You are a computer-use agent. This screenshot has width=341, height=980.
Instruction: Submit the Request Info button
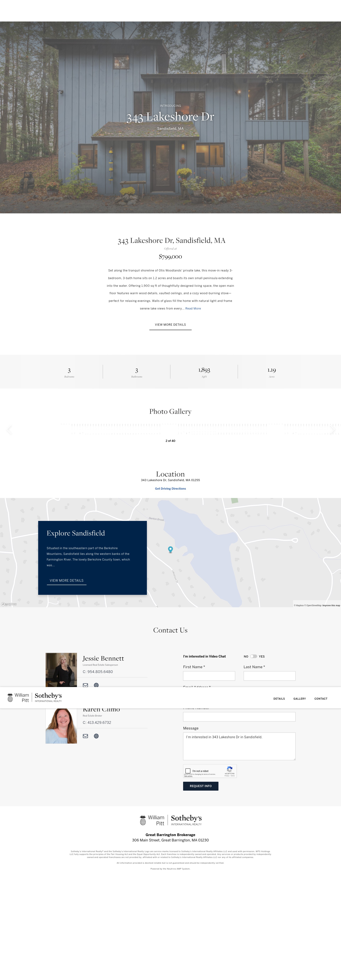(201, 786)
